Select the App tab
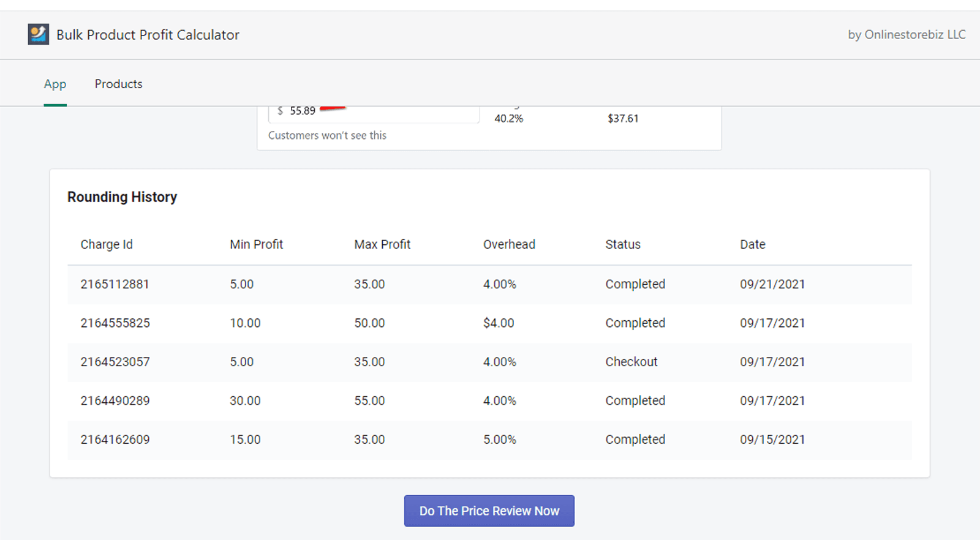The width and height of the screenshot is (980, 551). 55,84
